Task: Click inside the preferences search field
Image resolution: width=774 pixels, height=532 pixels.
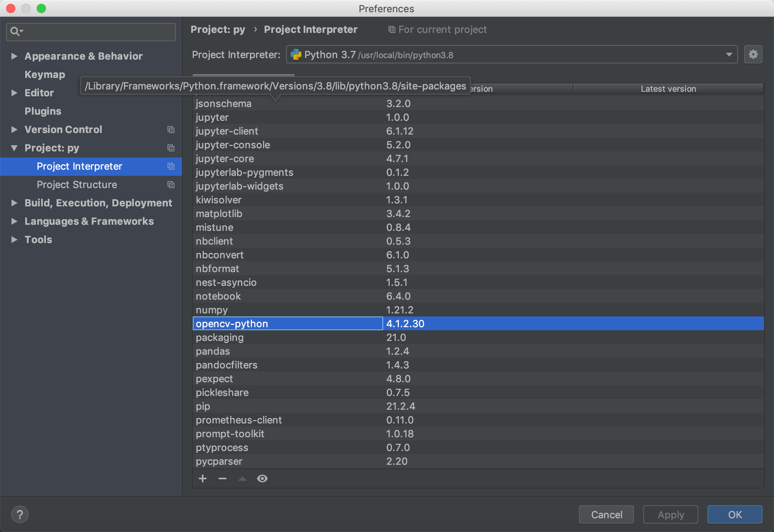Action: [91, 31]
